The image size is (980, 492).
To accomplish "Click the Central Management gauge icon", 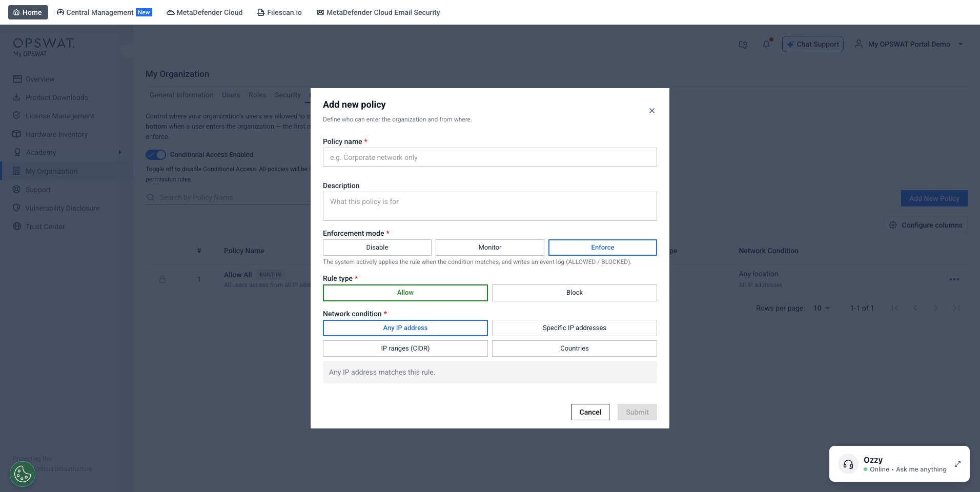I will click(60, 12).
